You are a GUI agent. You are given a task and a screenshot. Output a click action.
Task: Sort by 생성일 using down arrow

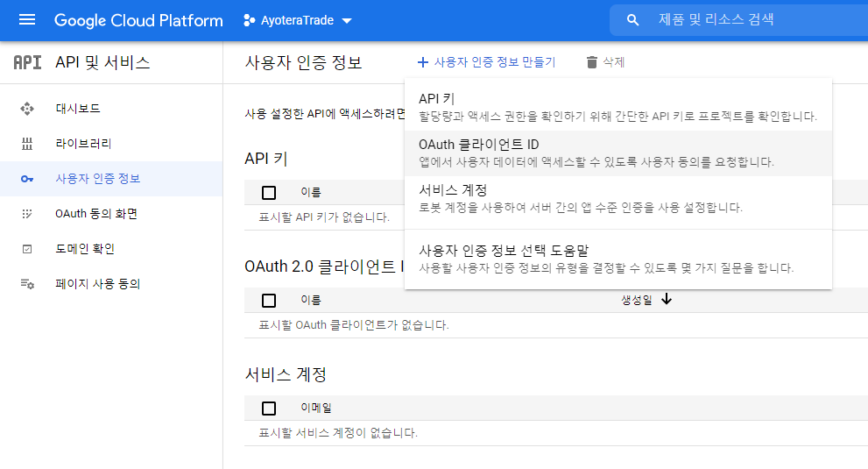click(667, 299)
